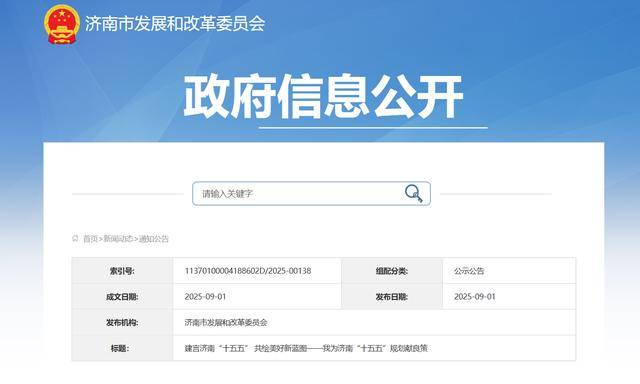Focus the 请输入关键字 search field
640x384 pixels.
pyautogui.click(x=311, y=193)
